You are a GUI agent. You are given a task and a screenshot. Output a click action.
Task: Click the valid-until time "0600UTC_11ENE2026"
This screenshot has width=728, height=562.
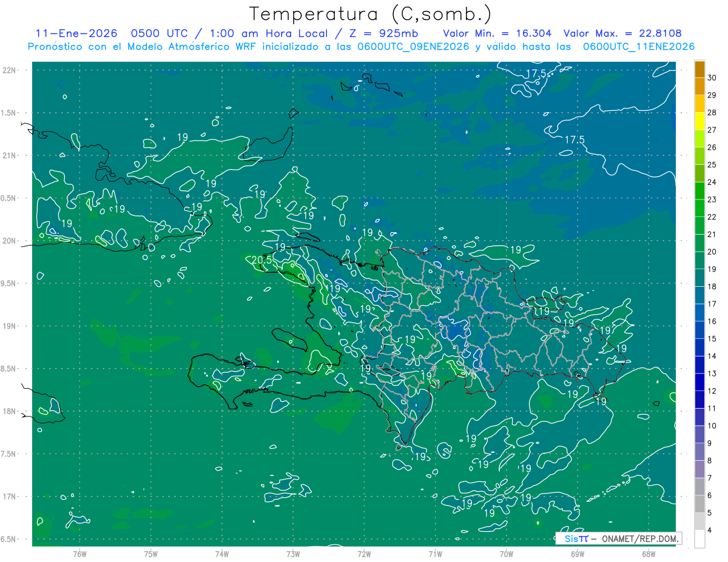click(638, 47)
